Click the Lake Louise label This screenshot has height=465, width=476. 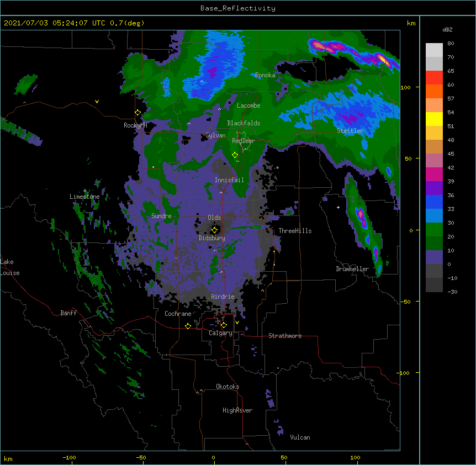pos(10,267)
